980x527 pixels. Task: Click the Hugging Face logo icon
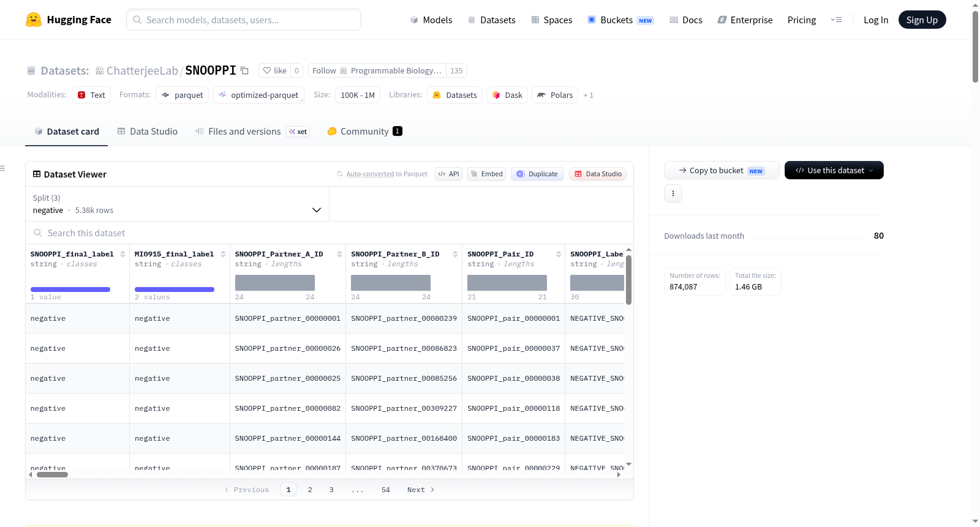click(34, 20)
